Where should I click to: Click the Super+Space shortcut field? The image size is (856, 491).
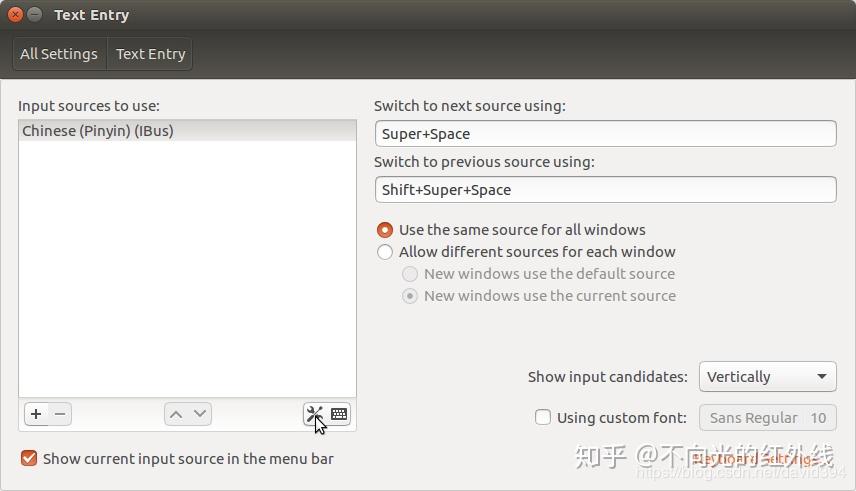pos(605,134)
